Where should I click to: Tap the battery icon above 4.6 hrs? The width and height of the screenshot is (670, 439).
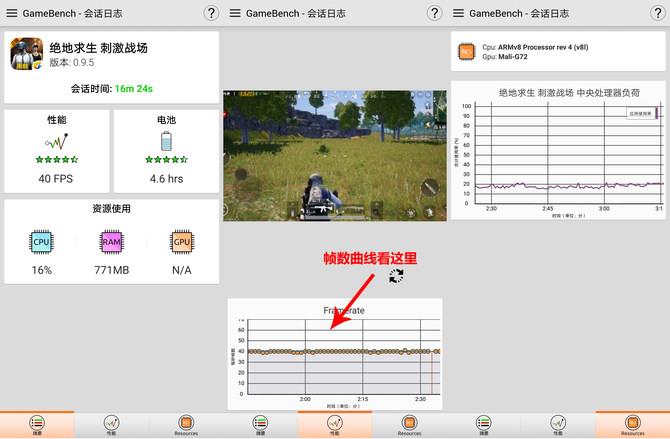click(166, 141)
